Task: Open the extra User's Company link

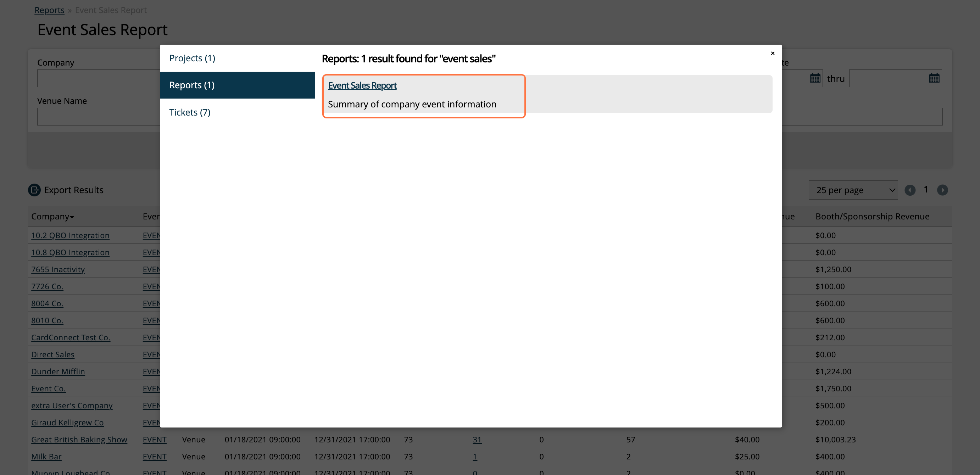Action: point(72,406)
